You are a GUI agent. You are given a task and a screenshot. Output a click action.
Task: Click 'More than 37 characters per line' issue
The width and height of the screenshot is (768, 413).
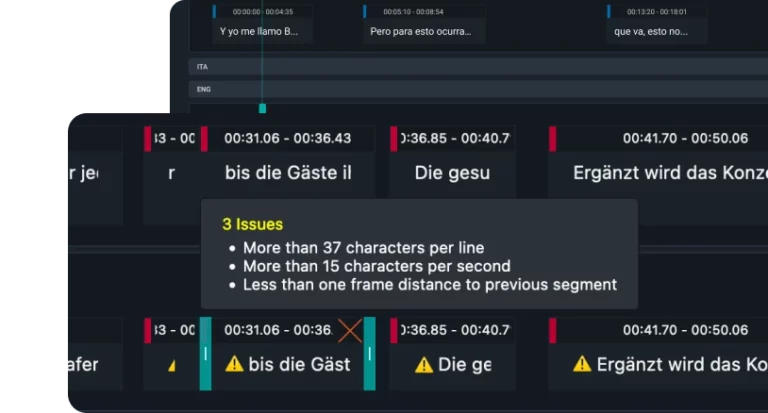363,248
